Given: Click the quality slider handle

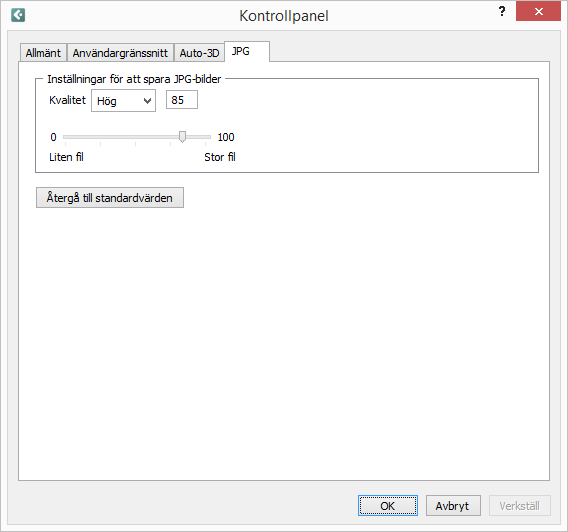Looking at the screenshot, I should [183, 137].
